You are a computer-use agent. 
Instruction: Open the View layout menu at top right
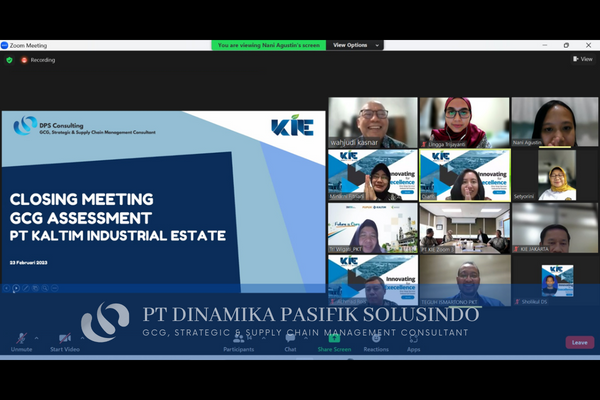pyautogui.click(x=583, y=59)
